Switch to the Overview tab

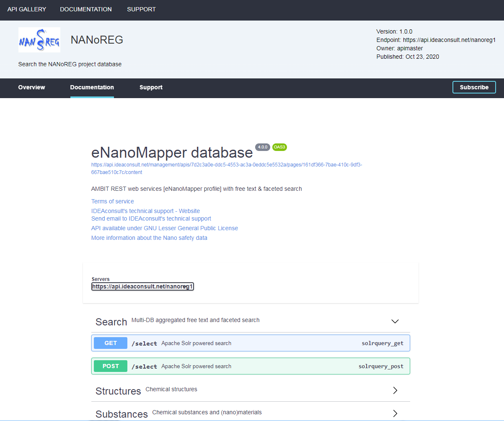click(31, 87)
